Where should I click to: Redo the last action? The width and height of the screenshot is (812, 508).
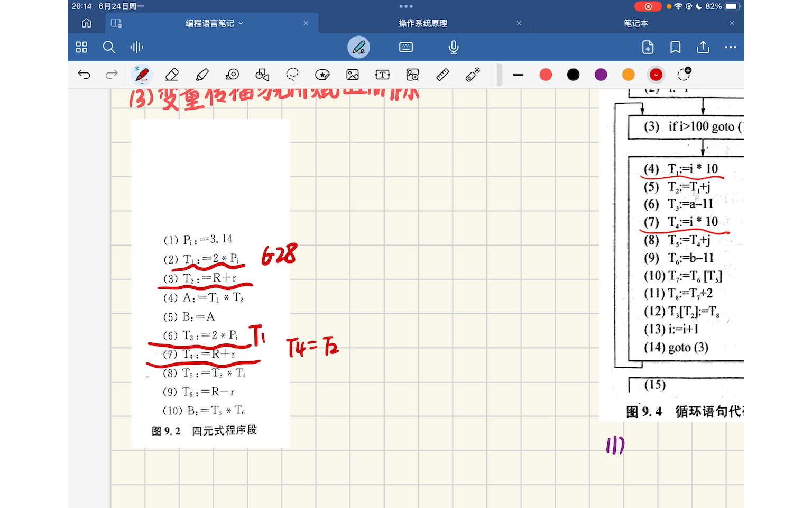pyautogui.click(x=112, y=75)
